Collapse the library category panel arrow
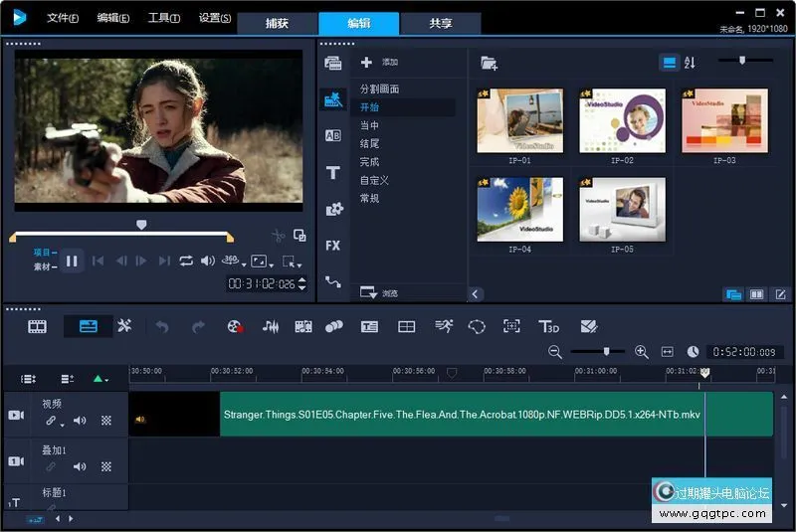The image size is (796, 532). [475, 294]
